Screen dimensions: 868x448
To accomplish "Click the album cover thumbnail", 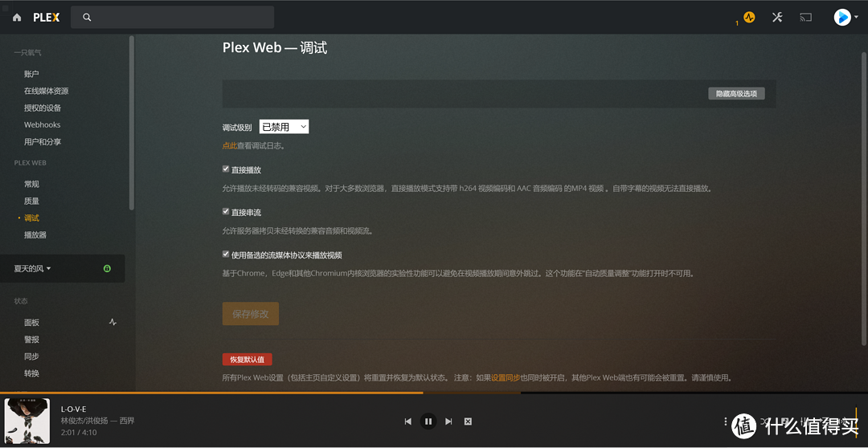I will (27, 421).
